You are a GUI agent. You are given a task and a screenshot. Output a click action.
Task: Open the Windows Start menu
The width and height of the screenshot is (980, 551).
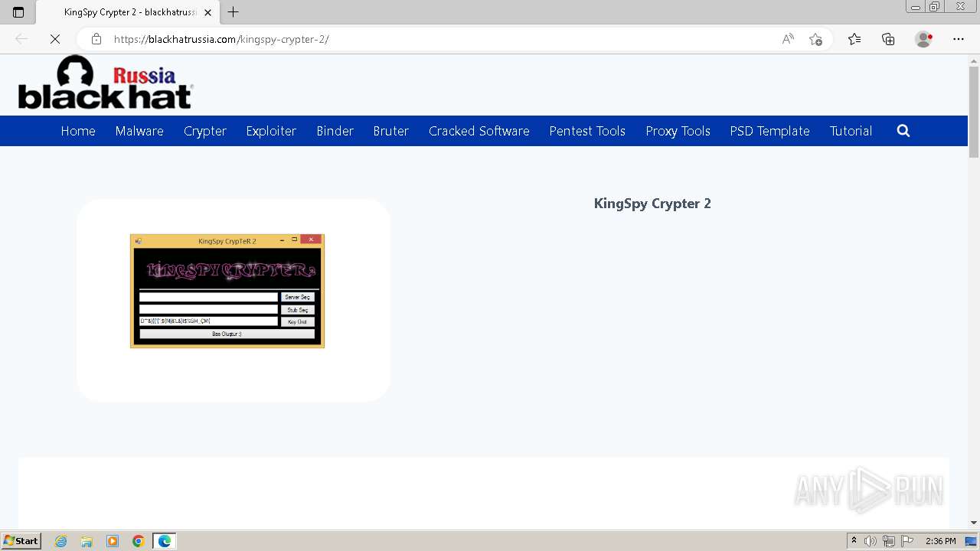[x=21, y=541]
